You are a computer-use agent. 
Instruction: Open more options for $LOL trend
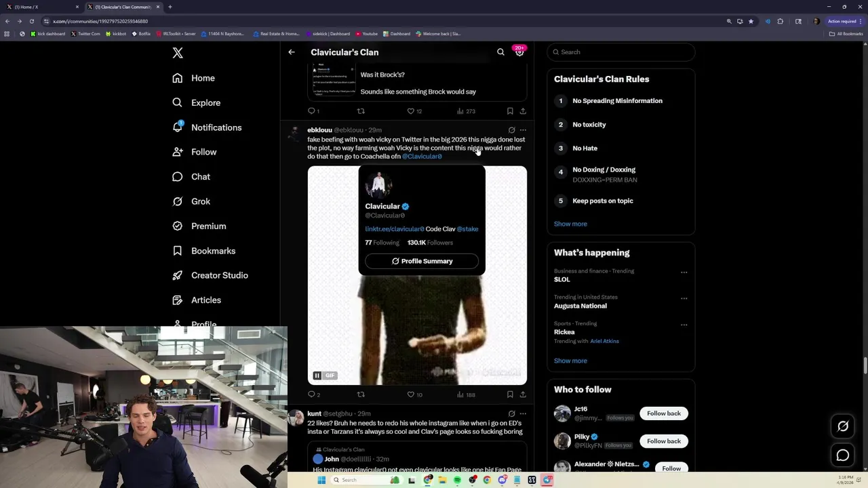[684, 272]
